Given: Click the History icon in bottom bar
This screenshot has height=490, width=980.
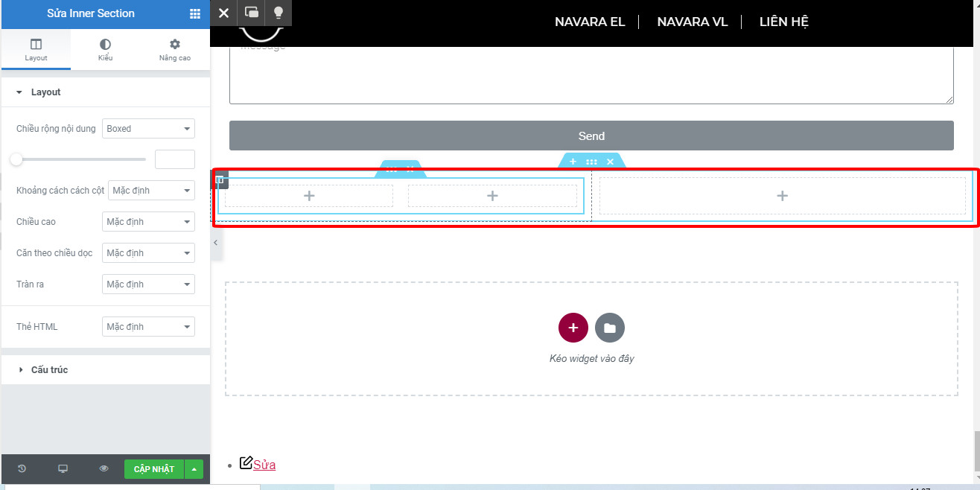Looking at the screenshot, I should [x=22, y=468].
